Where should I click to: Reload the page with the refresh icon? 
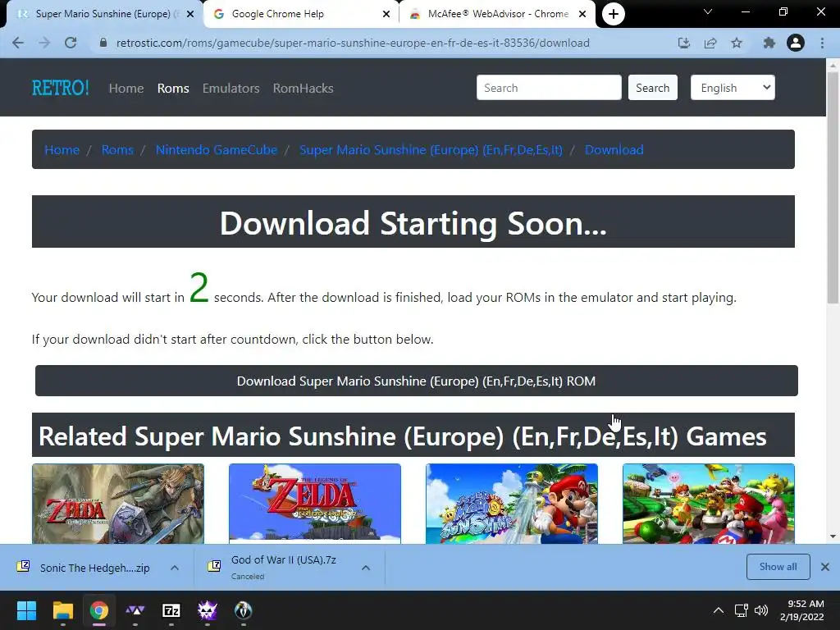tap(71, 43)
